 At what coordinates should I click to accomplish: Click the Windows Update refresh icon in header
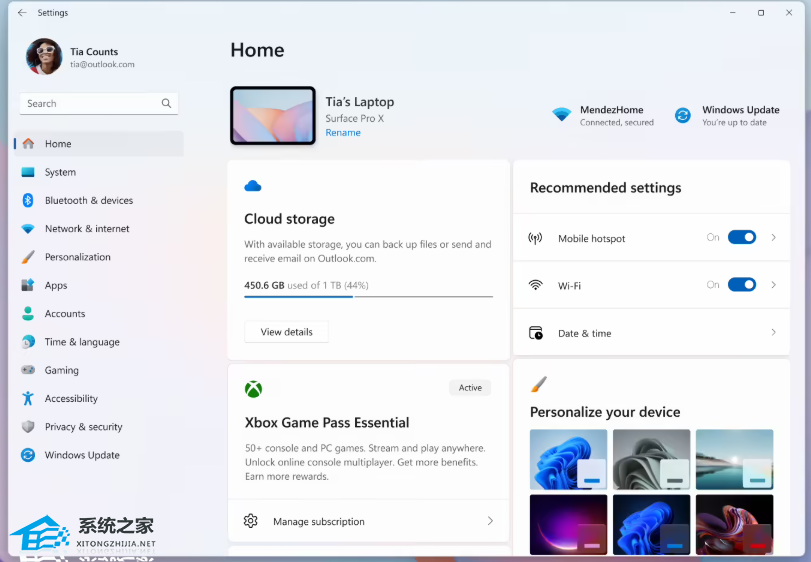click(x=683, y=115)
